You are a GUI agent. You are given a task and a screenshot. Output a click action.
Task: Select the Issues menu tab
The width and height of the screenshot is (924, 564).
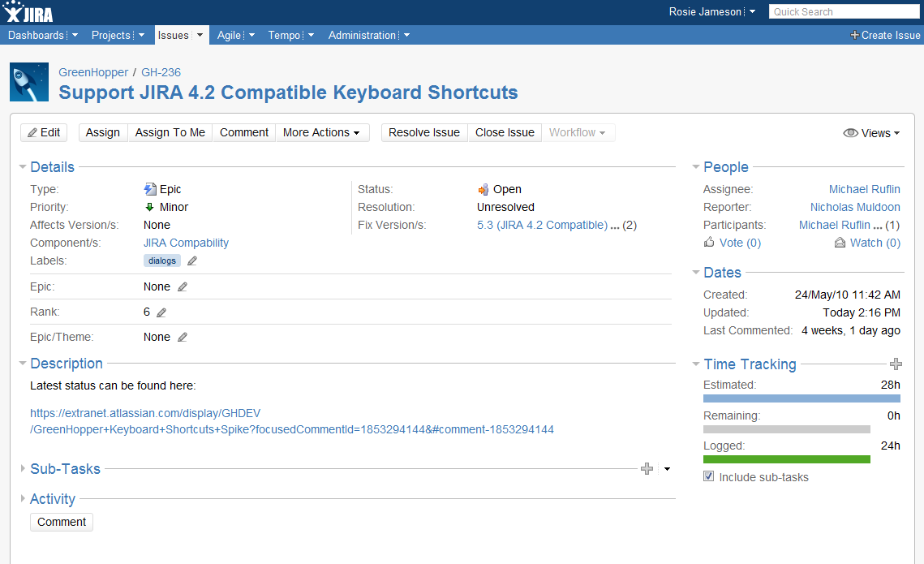tap(174, 36)
